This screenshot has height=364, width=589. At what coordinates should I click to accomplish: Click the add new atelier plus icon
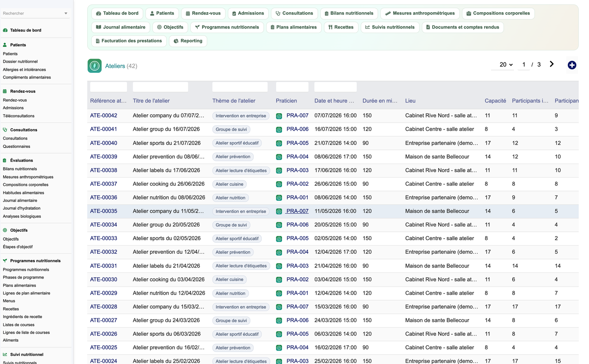tap(572, 65)
